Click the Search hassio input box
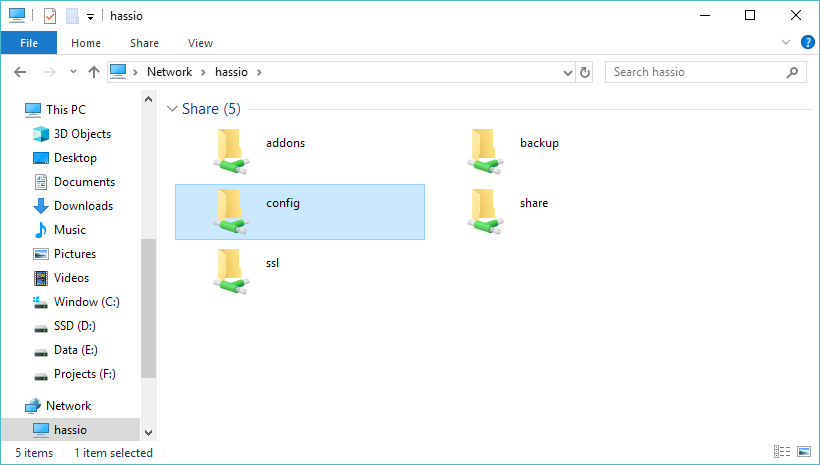Screen dimensions: 820x465 coord(698,72)
